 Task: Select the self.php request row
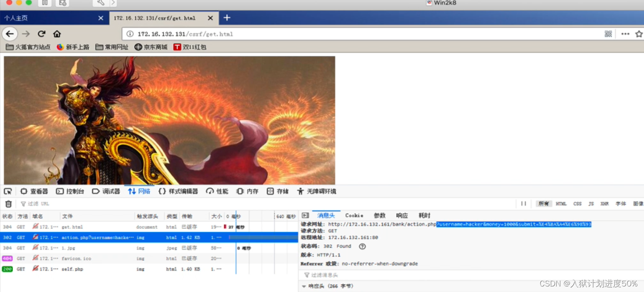[149, 269]
